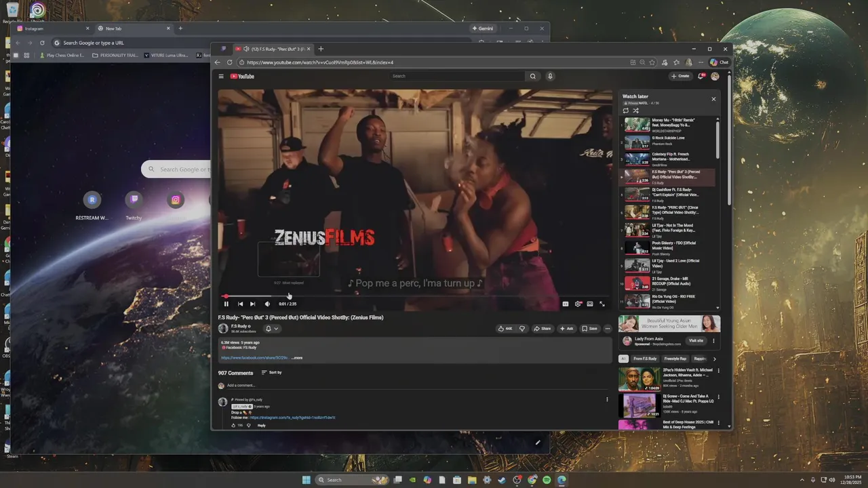Select the All filter chip
868x488 pixels.
click(x=624, y=359)
